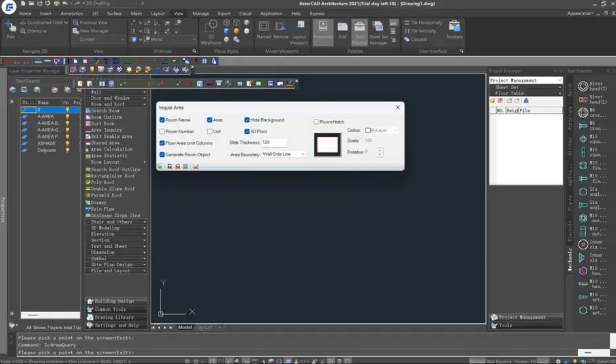Toggle the 3D Floor checkbox
Screen dimensions: 616x364
[x=247, y=131]
